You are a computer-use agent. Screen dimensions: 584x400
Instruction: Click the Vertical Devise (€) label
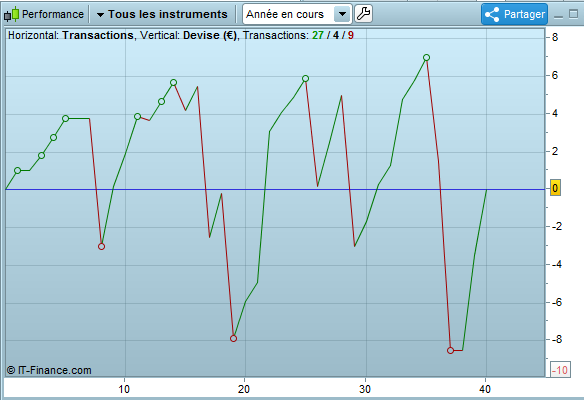(x=188, y=35)
